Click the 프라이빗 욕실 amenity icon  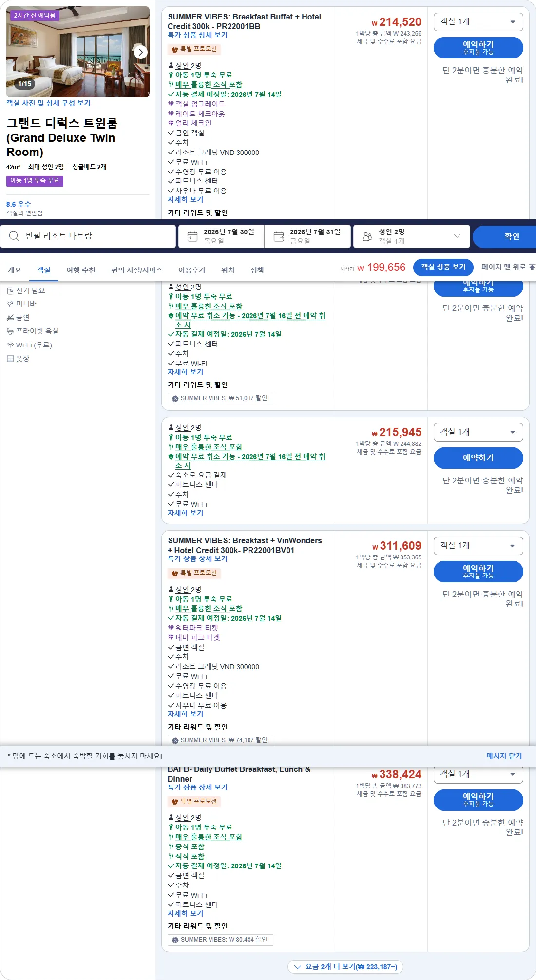pos(10,331)
